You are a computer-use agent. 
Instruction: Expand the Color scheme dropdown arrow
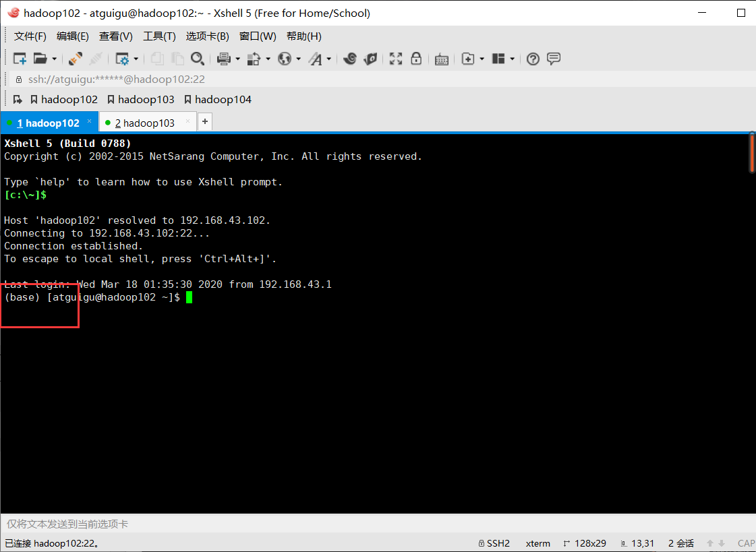[x=268, y=59]
